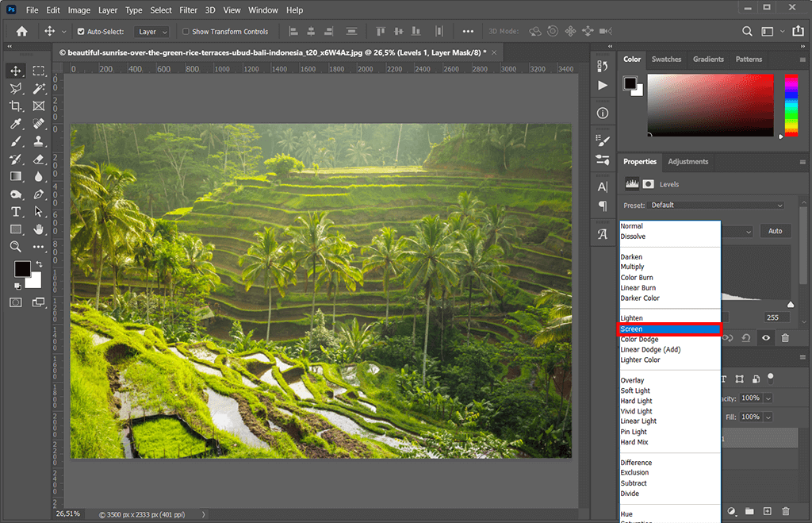Click the reset adjustment arrow icon
This screenshot has height=523, width=812.
(745, 338)
